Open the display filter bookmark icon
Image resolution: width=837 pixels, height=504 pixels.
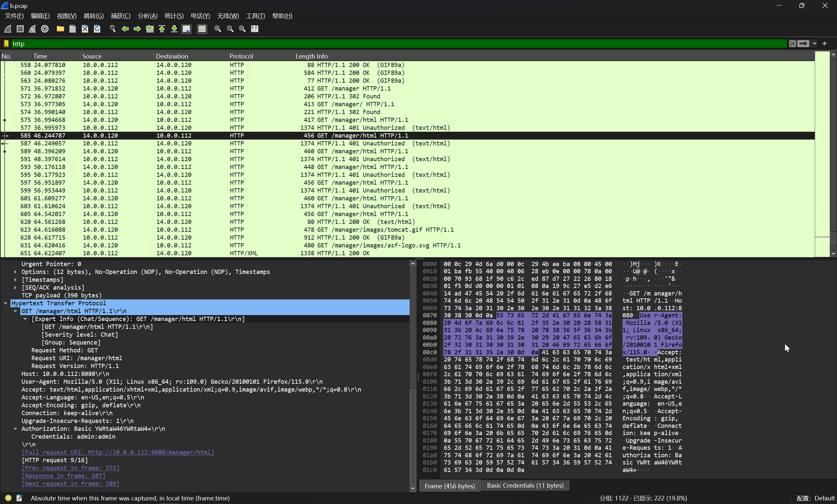[6, 43]
